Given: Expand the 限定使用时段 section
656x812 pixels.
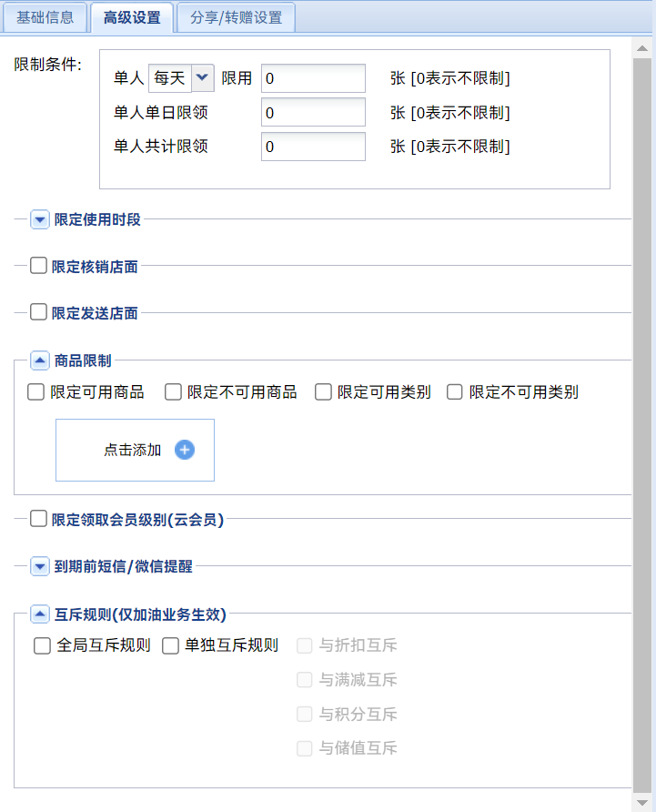Looking at the screenshot, I should [40, 219].
